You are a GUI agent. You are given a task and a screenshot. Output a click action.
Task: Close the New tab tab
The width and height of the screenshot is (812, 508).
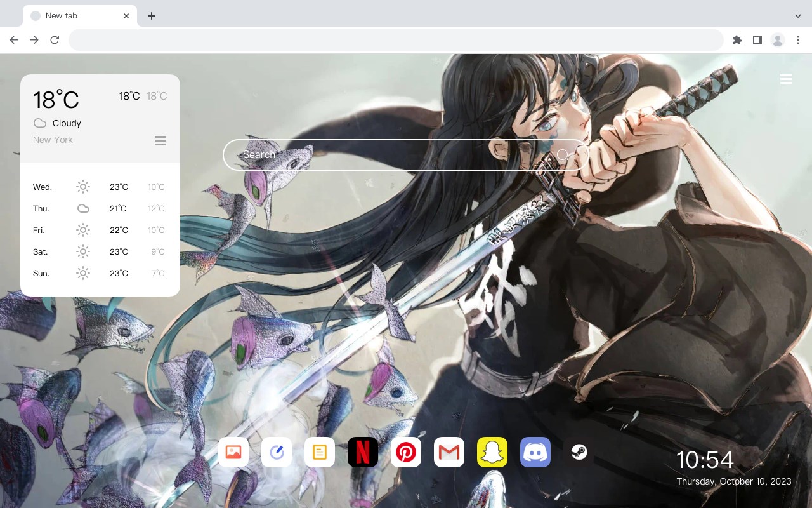126,16
